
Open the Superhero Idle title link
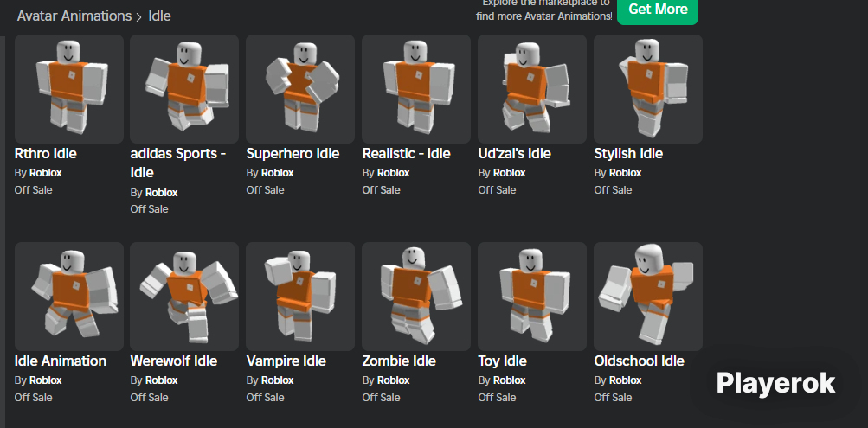pos(293,153)
